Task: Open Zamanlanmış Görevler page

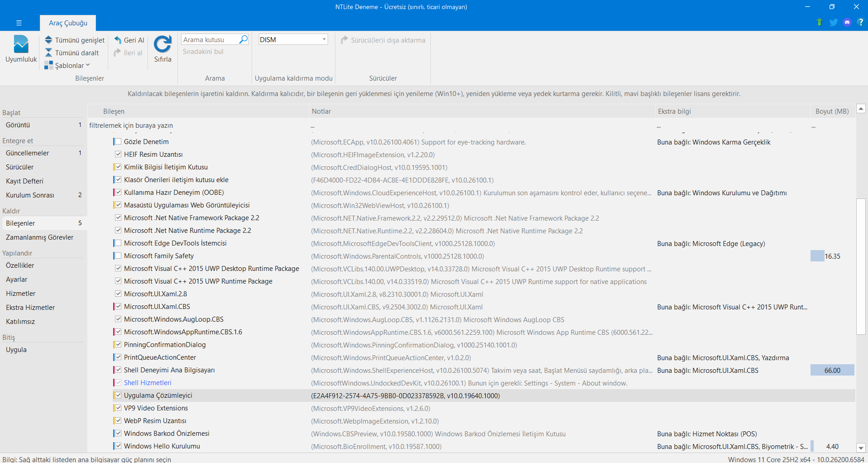Action: (x=43, y=237)
